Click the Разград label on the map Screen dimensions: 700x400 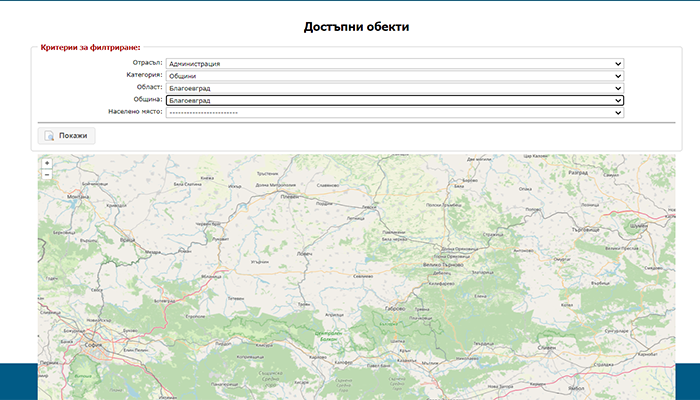pos(578,172)
